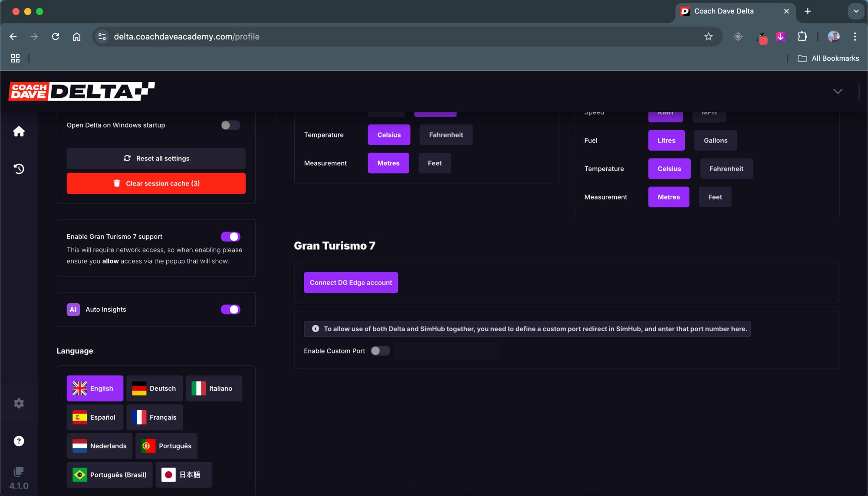Open All Bookmarks folder
Screen dimensions: 868x496
[828, 58]
